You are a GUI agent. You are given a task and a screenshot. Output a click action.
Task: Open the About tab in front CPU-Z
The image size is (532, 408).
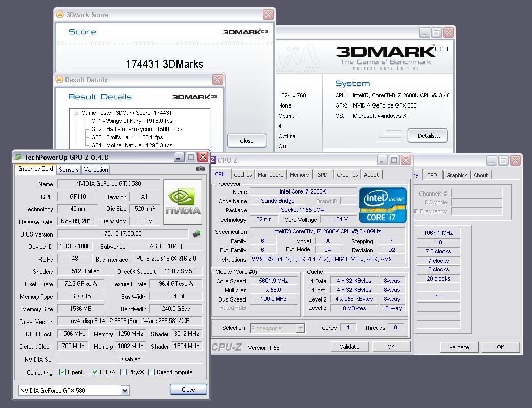pos(371,175)
